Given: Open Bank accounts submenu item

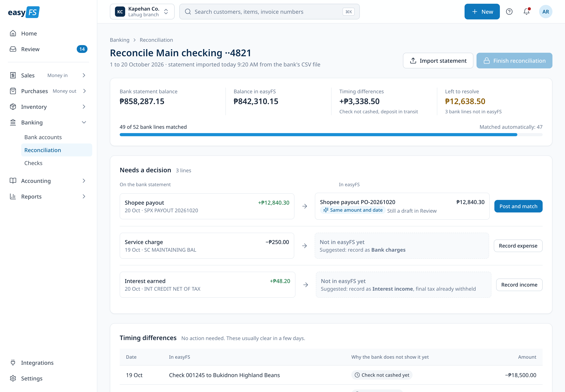Looking at the screenshot, I should tap(57, 137).
